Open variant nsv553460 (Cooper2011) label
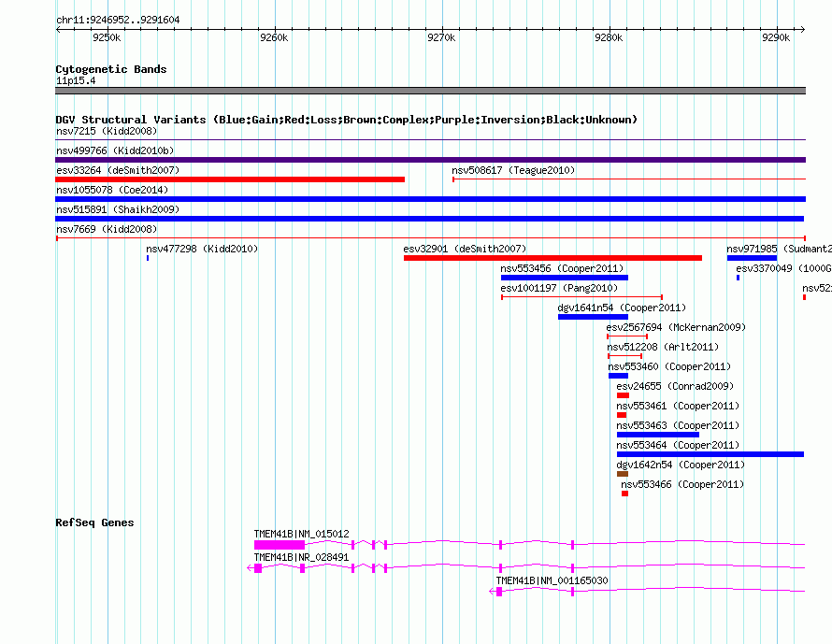The width and height of the screenshot is (832, 644). point(669,366)
